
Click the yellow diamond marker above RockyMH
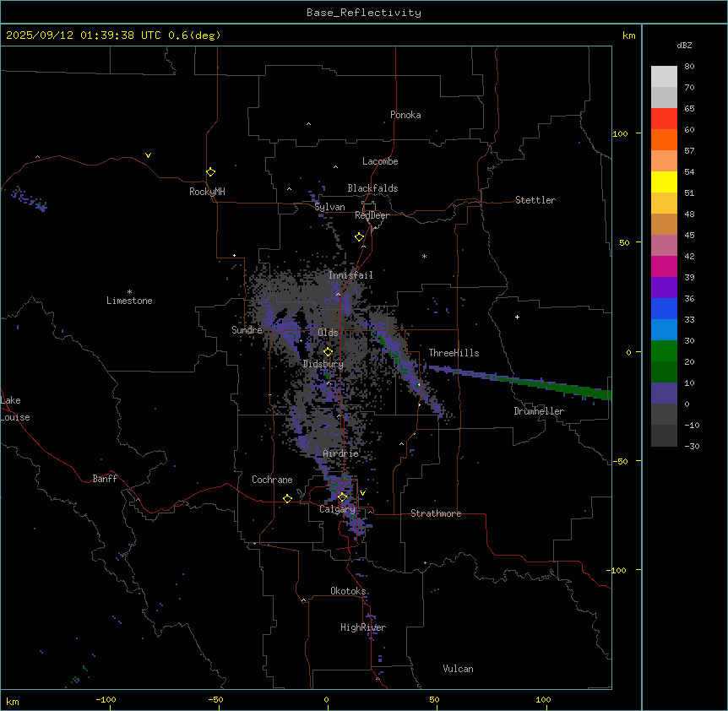click(x=210, y=171)
